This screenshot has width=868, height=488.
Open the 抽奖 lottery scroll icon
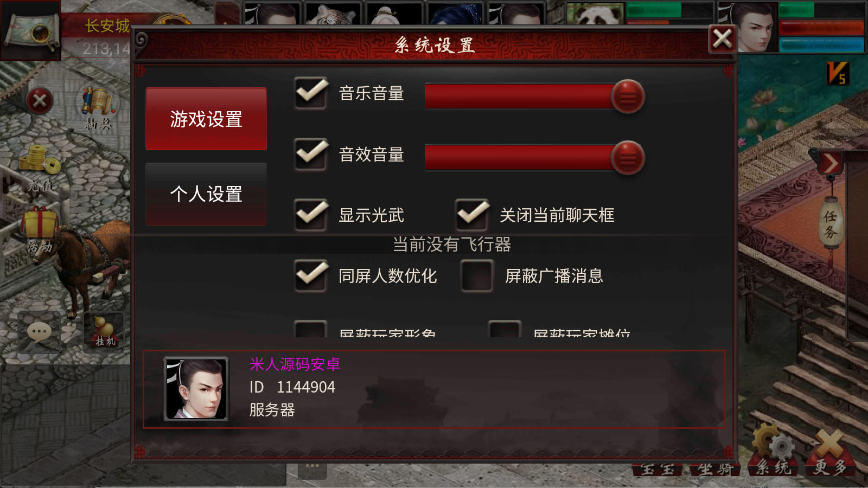pos(98,107)
